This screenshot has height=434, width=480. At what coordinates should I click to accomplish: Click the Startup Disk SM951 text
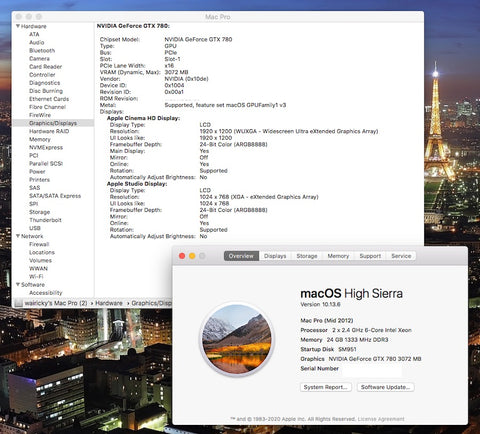click(328, 349)
